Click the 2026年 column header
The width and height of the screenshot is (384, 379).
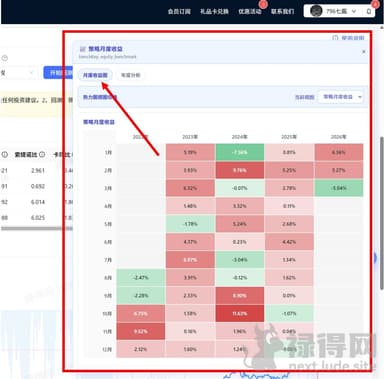point(339,137)
